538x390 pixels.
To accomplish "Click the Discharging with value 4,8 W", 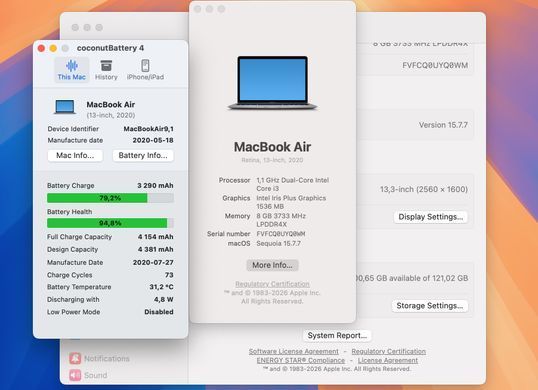I will 163,299.
